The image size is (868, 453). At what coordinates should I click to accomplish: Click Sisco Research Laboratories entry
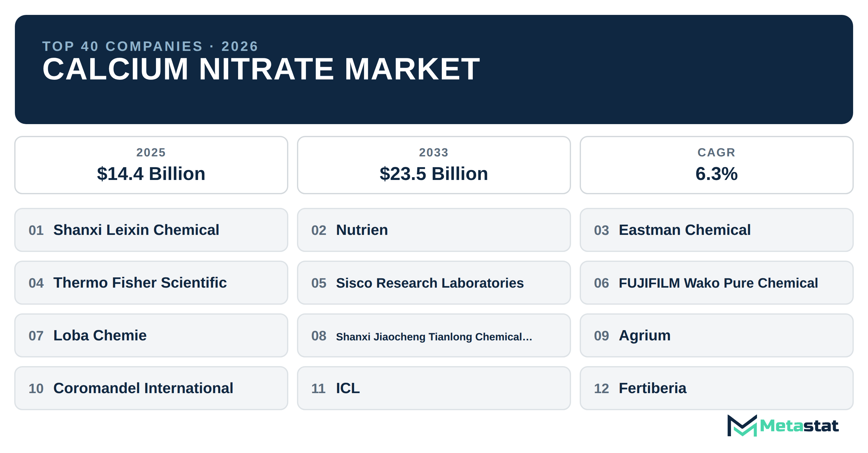[x=434, y=283]
